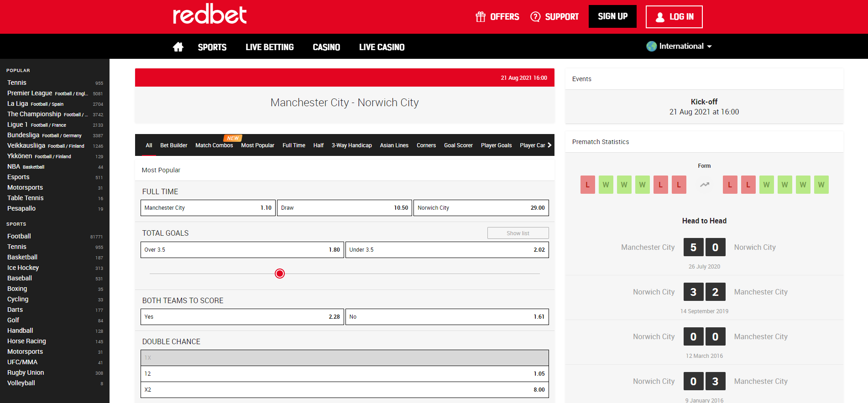
Task: Select Both Teams To Score No
Action: [x=447, y=317]
